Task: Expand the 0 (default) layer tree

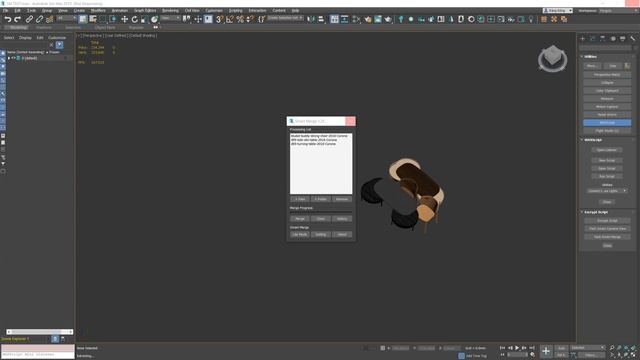Action: 9,58
